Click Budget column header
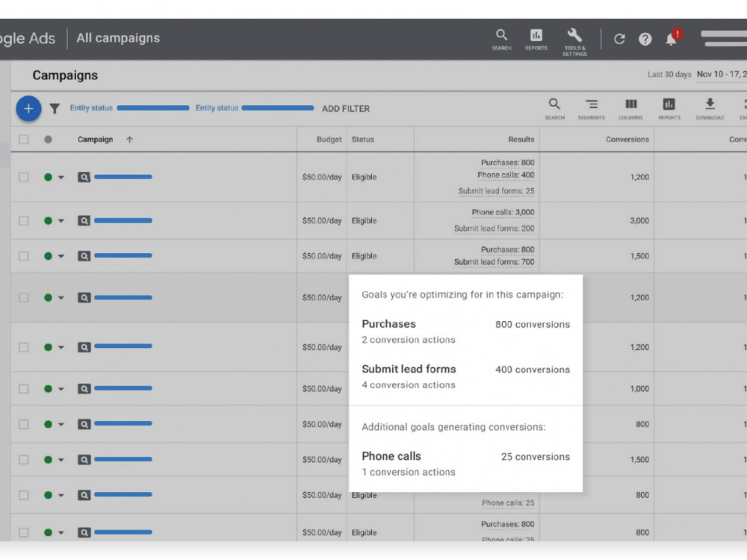The width and height of the screenshot is (747, 560). 329,140
